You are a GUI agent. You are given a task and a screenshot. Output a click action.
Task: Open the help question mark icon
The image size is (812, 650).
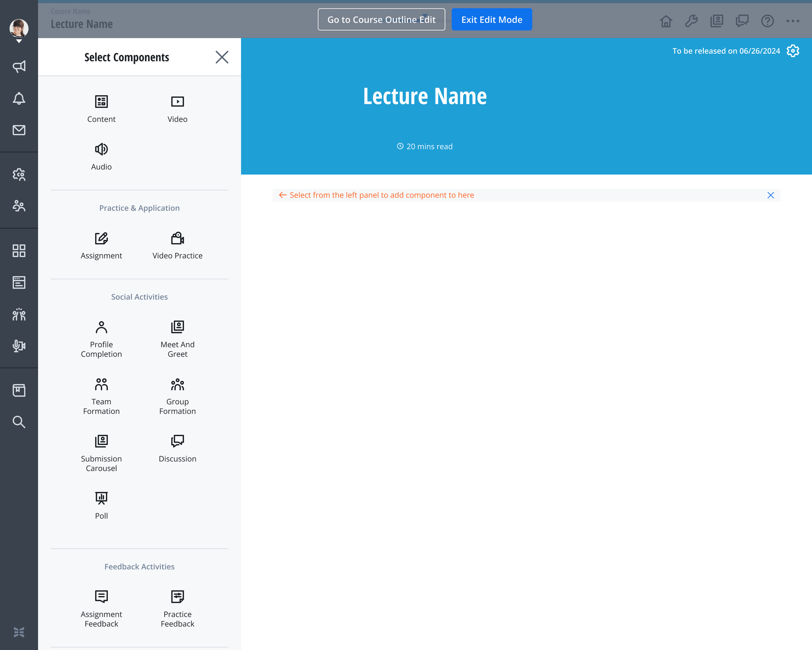coord(767,21)
